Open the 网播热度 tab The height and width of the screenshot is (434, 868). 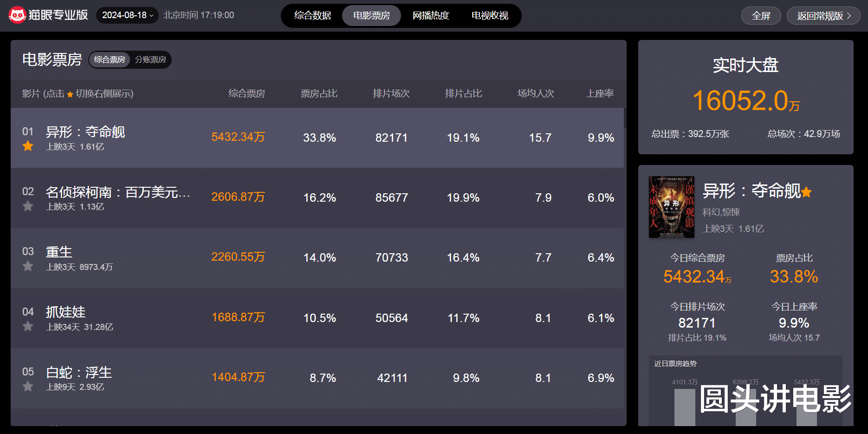point(431,16)
